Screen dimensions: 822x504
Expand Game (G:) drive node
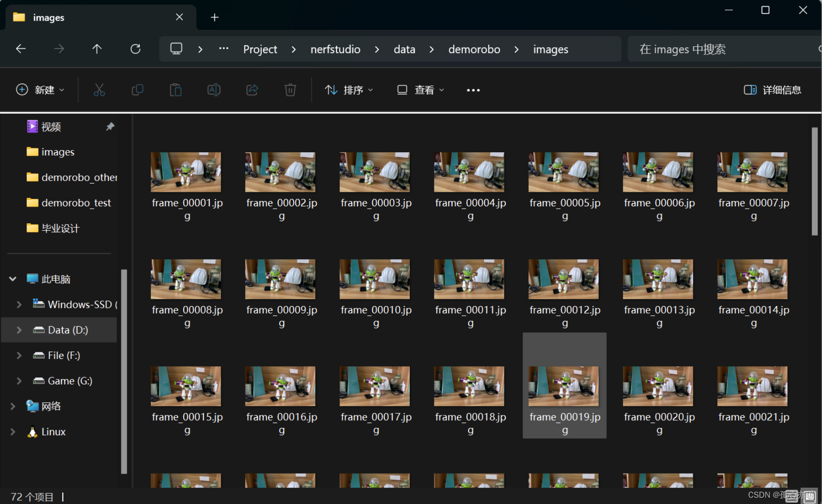[19, 381]
